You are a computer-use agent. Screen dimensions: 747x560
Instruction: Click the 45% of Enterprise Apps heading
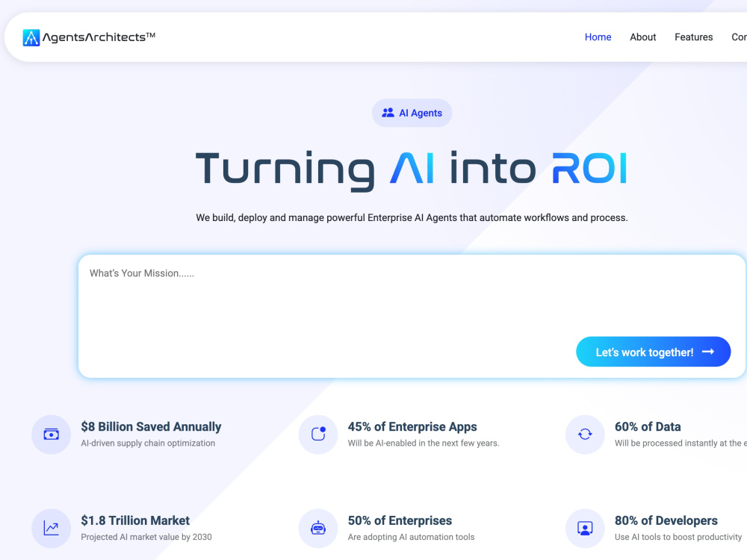click(x=412, y=426)
